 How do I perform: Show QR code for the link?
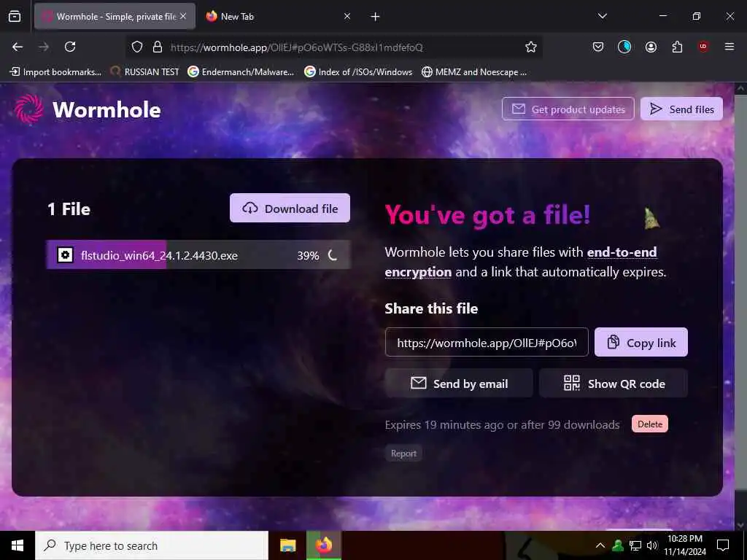(x=614, y=383)
